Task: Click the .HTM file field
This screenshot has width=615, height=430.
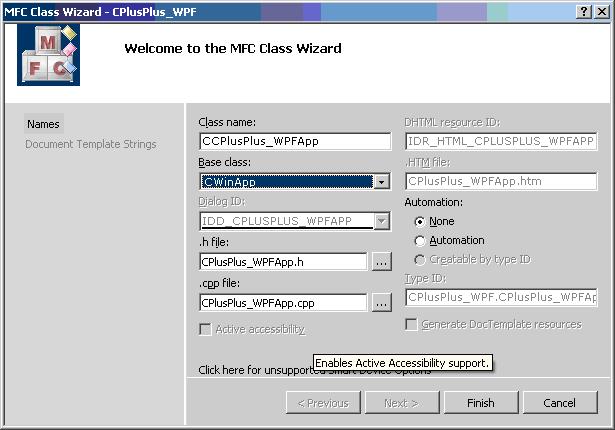Action: (x=501, y=181)
